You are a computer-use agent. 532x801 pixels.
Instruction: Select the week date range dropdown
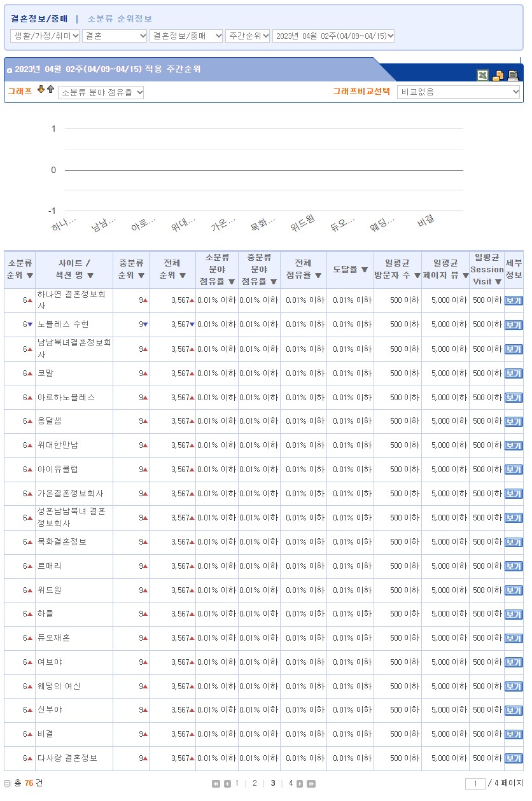(333, 36)
